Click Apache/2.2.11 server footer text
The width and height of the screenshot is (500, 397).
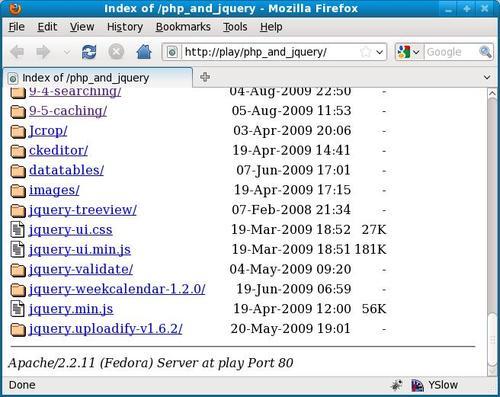click(151, 363)
